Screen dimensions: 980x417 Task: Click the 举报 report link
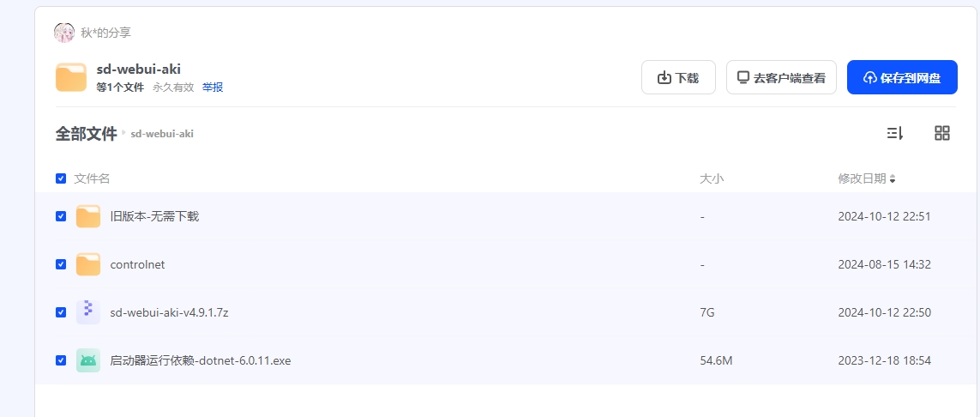[x=213, y=88]
